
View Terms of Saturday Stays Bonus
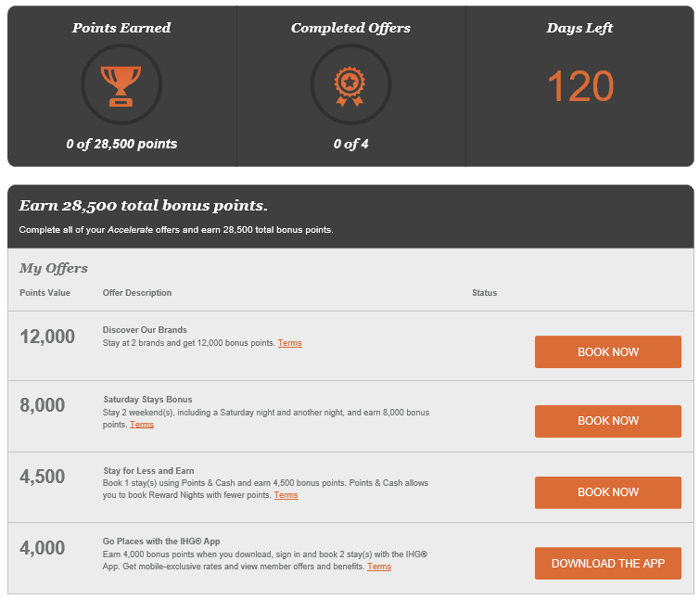142,425
